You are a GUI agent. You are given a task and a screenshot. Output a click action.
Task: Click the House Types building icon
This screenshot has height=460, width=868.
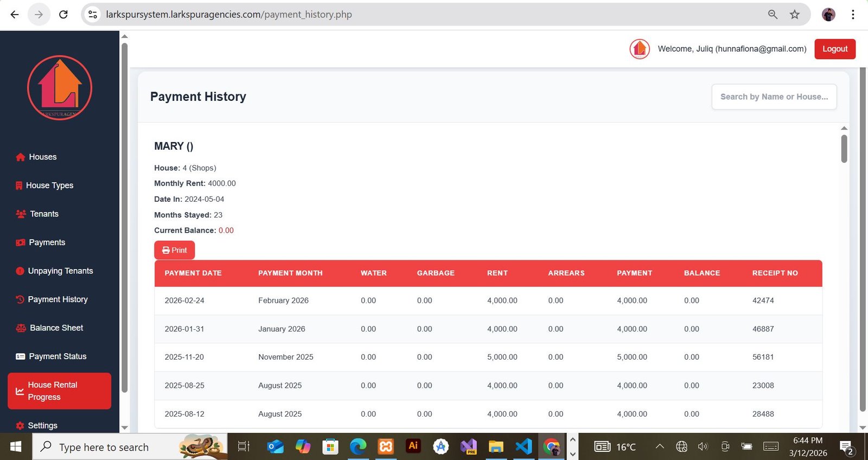(x=19, y=186)
